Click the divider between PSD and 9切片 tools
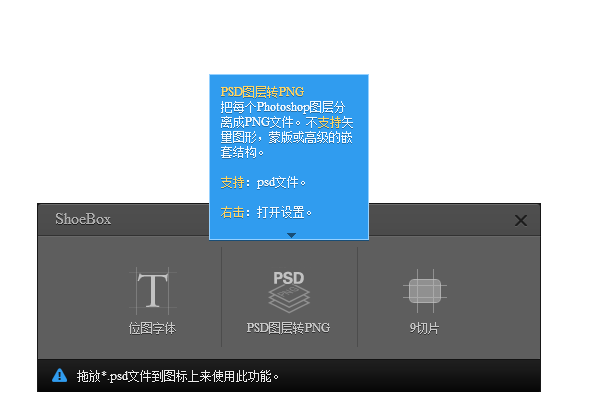The width and height of the screenshot is (600, 400). tap(357, 297)
